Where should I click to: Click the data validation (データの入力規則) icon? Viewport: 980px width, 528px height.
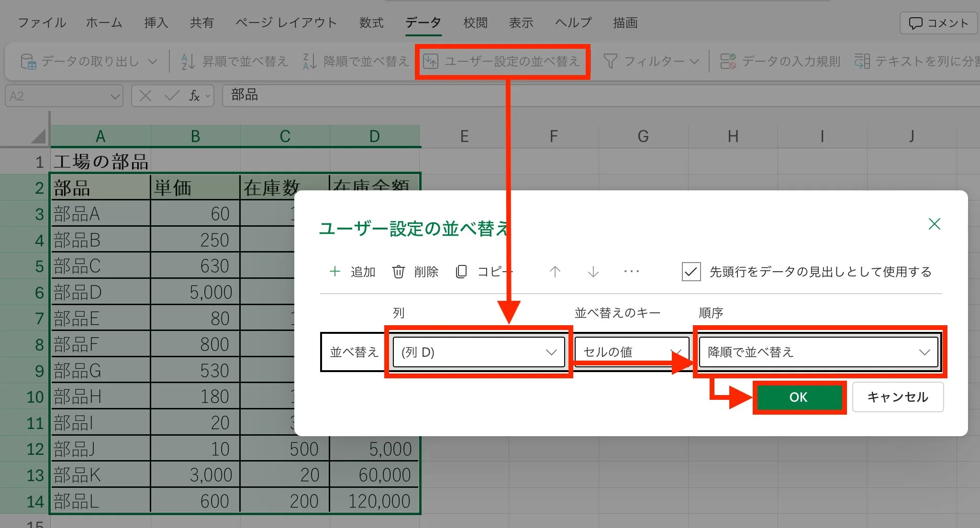click(x=728, y=61)
